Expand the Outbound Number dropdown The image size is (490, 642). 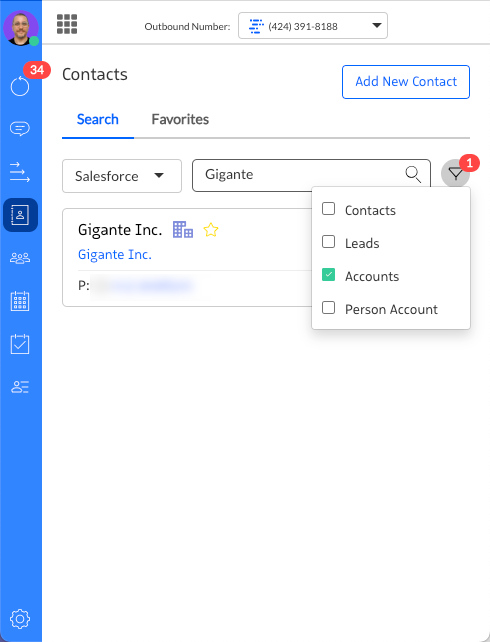click(x=313, y=26)
